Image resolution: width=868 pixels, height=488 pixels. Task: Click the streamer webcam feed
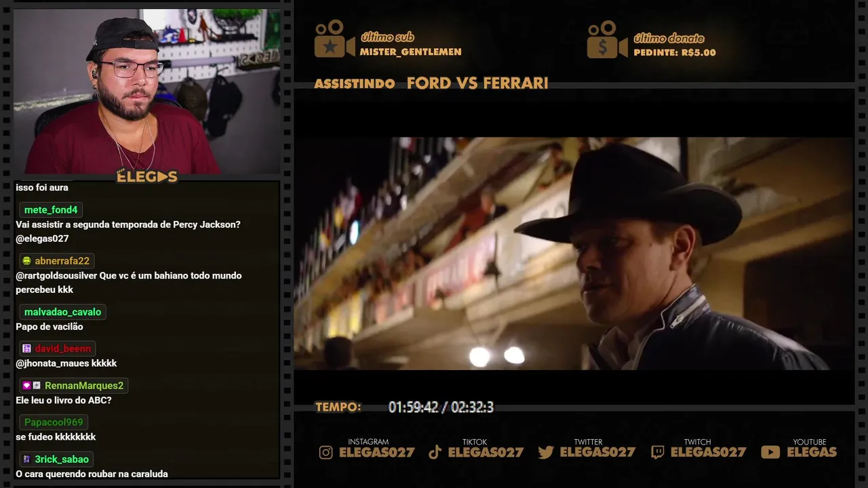146,91
